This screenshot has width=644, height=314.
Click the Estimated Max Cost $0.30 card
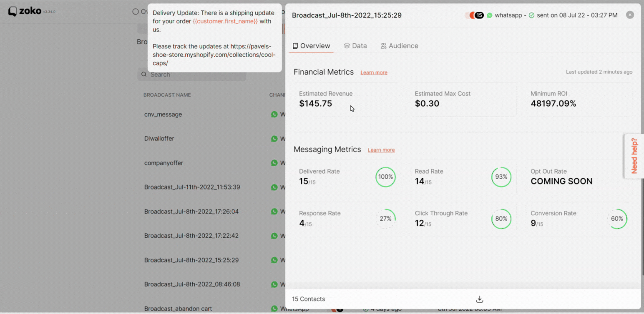pos(463,100)
